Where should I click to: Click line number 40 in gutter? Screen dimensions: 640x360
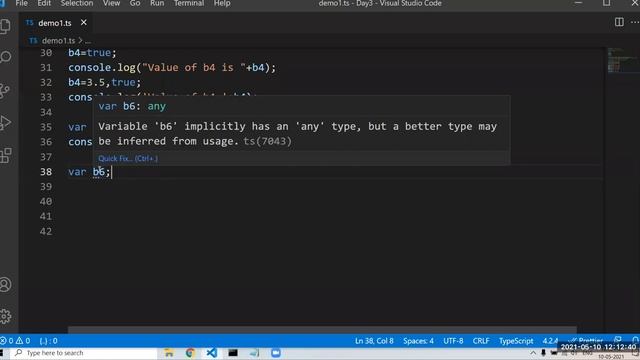coord(46,201)
